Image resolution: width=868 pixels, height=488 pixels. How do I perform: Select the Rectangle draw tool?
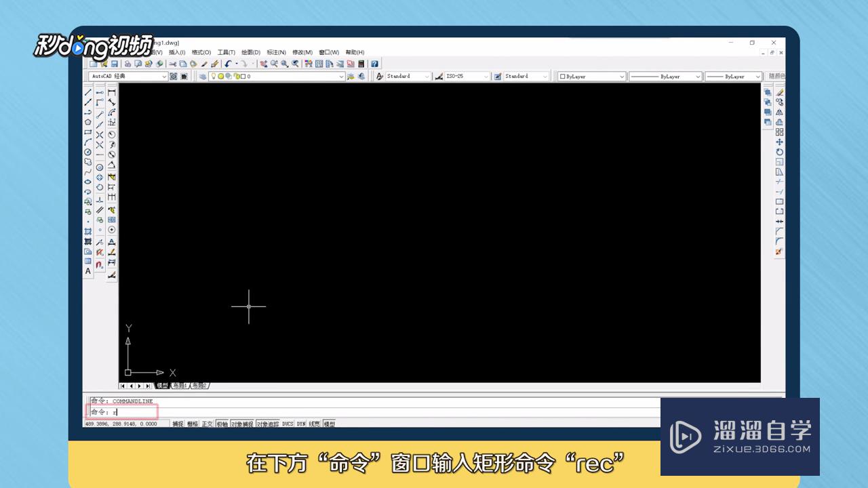[87, 132]
